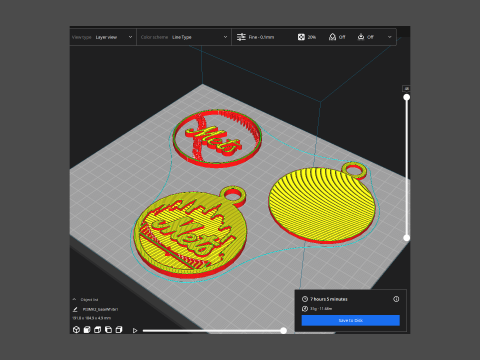480x360 pixels.
Task: Click the Save to Disk button
Action: pos(351,320)
